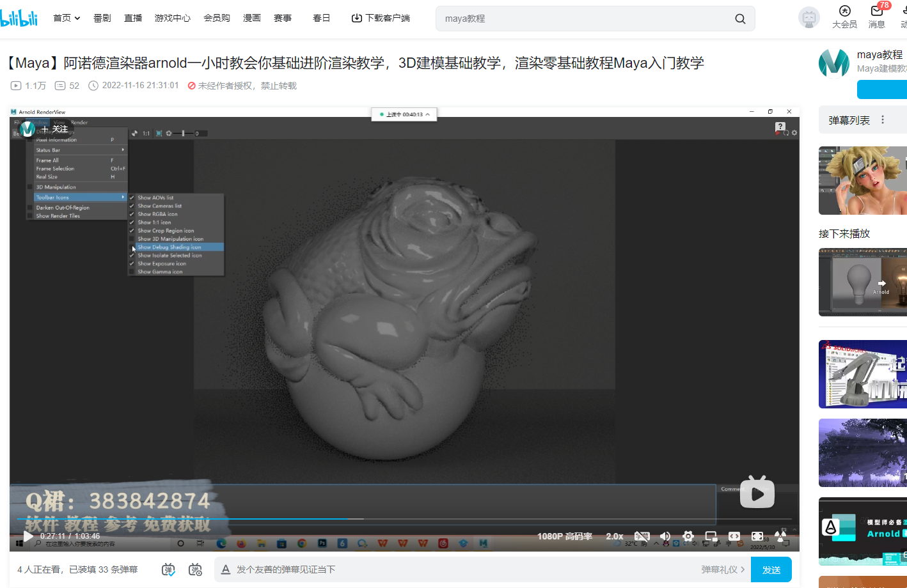Click the video progress bar
Screen dimensions: 907x588
[404, 519]
